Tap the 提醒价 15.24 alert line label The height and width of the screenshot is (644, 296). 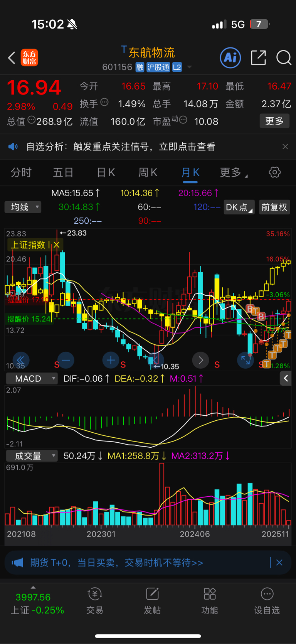tap(29, 319)
